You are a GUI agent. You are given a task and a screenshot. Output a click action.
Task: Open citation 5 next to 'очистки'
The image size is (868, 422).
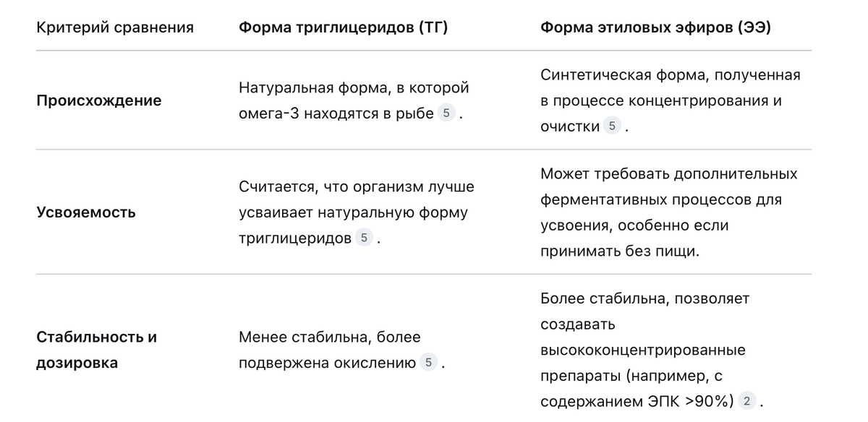pyautogui.click(x=613, y=126)
